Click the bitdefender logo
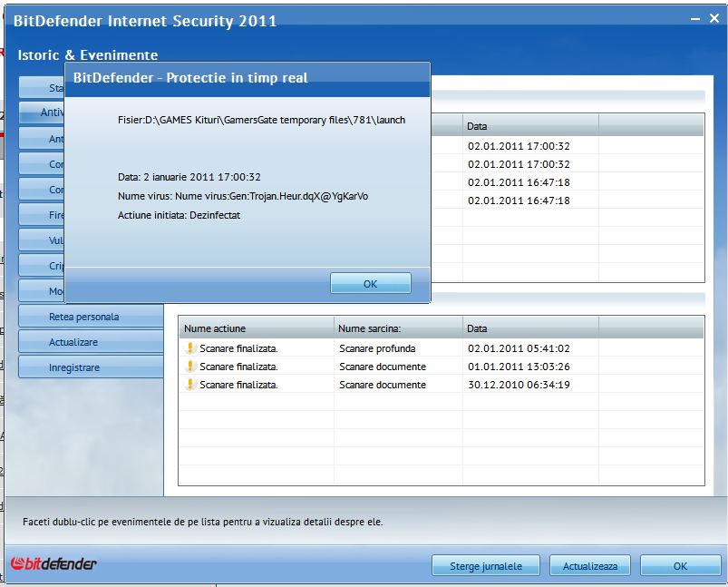 (53, 563)
